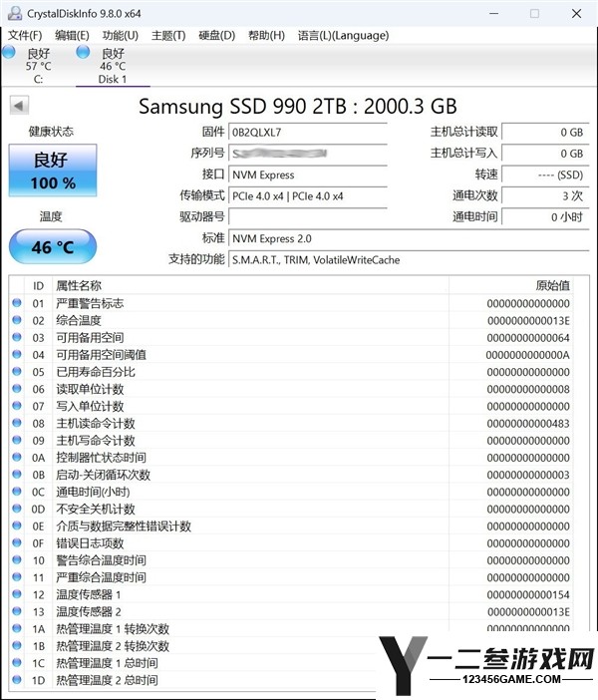Click status dot for 不安全关机计数 row
This screenshot has height=700, width=598.
[17, 508]
